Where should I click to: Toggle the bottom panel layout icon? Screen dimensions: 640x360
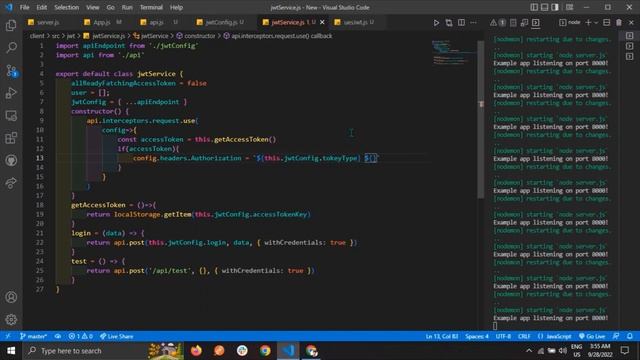544,7
